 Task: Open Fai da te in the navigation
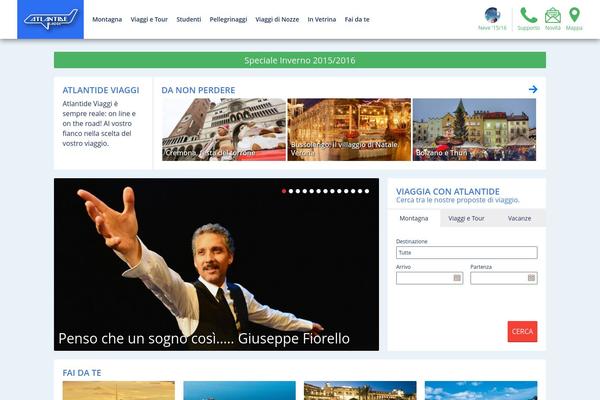(357, 20)
